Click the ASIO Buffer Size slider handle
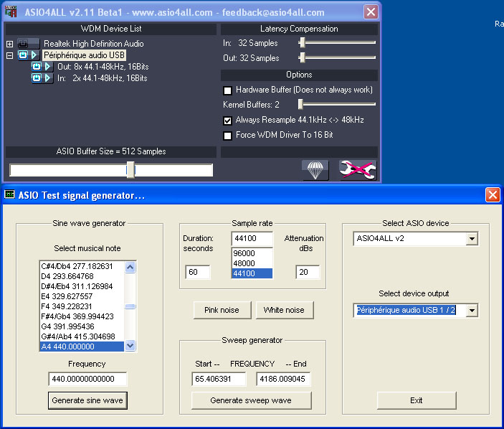This screenshot has height=429, width=504. (x=130, y=169)
